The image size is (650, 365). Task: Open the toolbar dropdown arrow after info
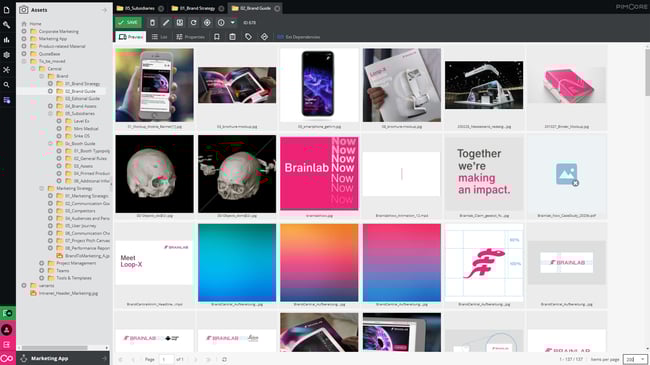[x=233, y=23]
